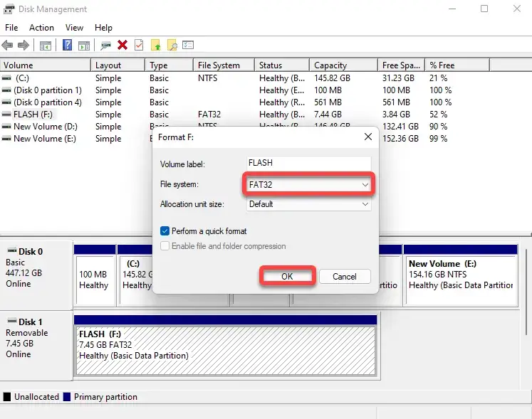Open the File menu

11,28
